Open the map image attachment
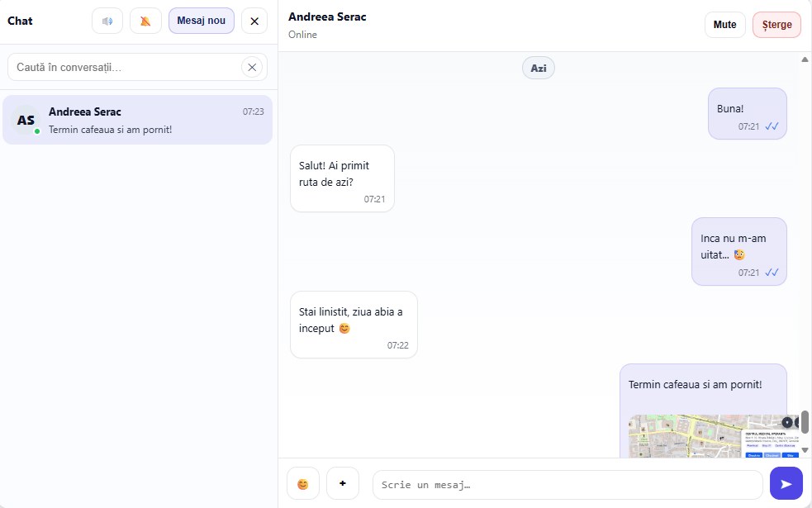This screenshot has width=812, height=508. [x=715, y=436]
